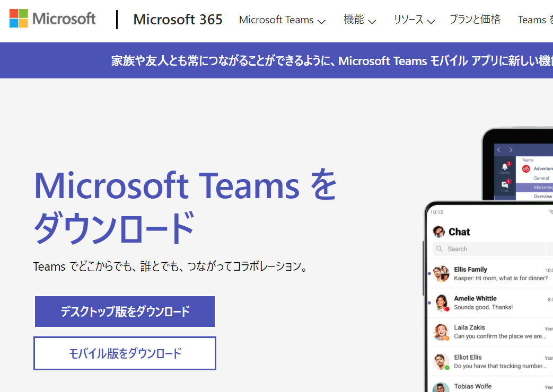Select the Tobias Wolfe chat row
The width and height of the screenshot is (553, 392).
coord(490,385)
